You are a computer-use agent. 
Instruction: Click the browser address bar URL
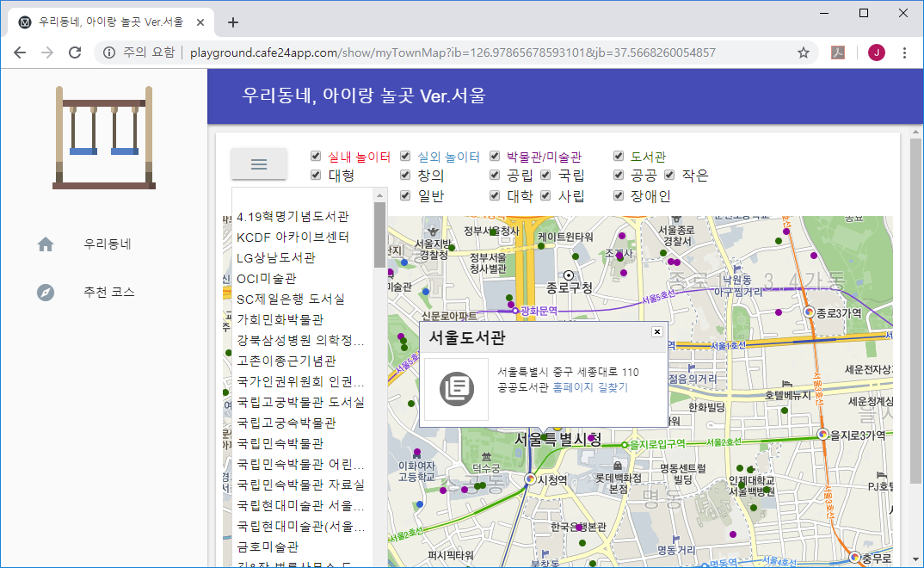pos(453,52)
